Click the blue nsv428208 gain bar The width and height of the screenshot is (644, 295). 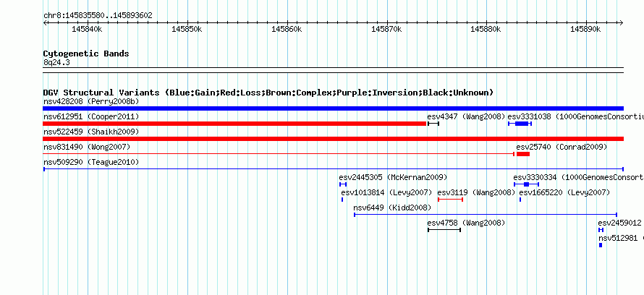coord(333,108)
